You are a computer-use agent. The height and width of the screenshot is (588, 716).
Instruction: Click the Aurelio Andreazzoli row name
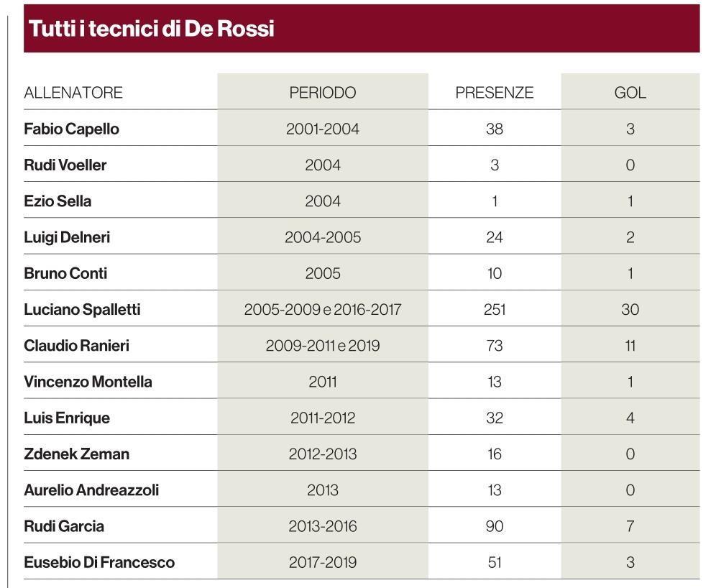click(x=91, y=490)
